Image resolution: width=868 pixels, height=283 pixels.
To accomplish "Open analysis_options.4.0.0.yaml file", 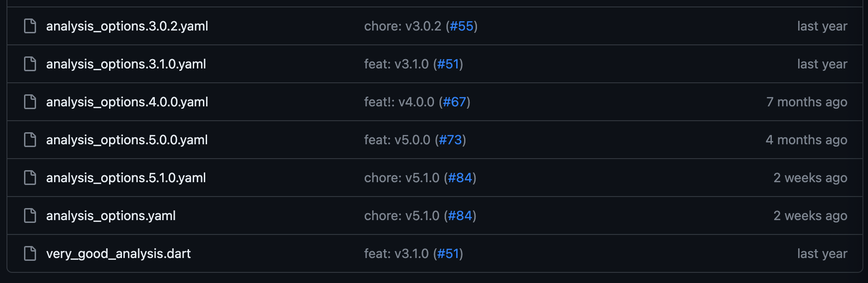I will pyautogui.click(x=127, y=102).
